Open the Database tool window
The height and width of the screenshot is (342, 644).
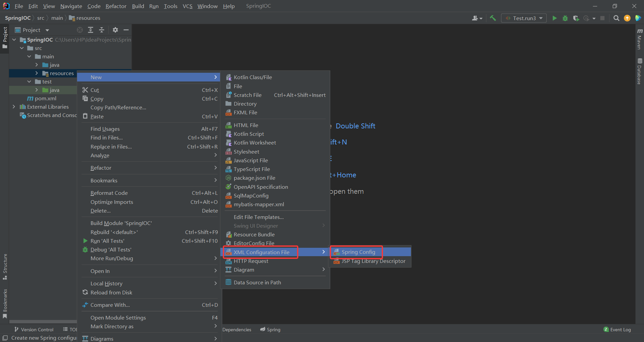[x=640, y=71]
